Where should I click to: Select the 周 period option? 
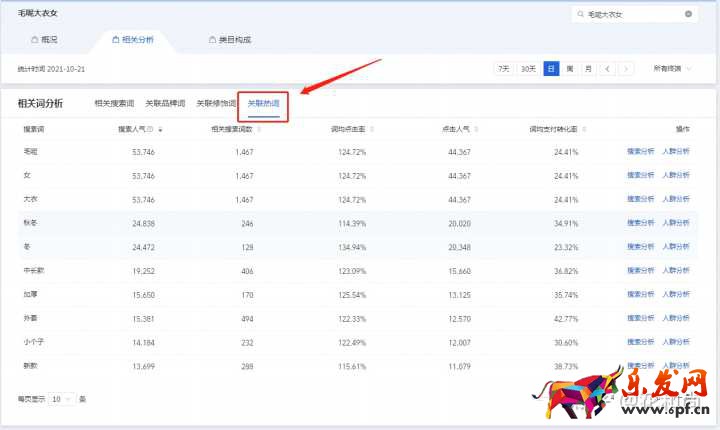click(569, 69)
